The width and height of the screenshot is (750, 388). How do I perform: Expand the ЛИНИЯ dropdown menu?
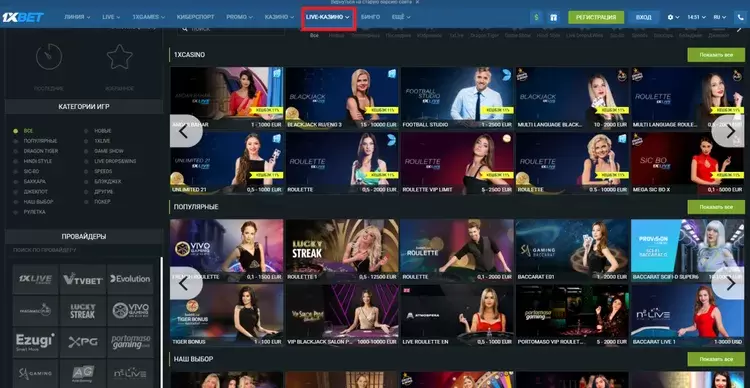coord(77,17)
